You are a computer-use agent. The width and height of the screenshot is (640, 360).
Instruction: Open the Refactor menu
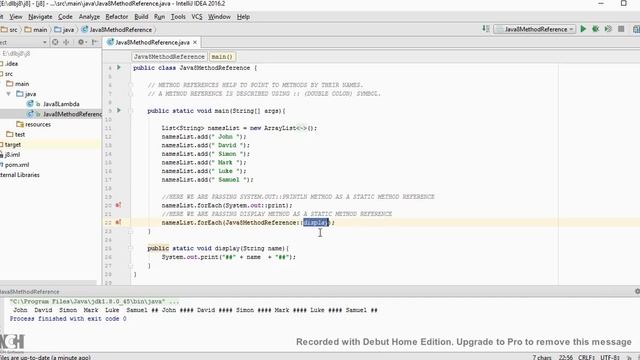pyautogui.click(x=117, y=17)
